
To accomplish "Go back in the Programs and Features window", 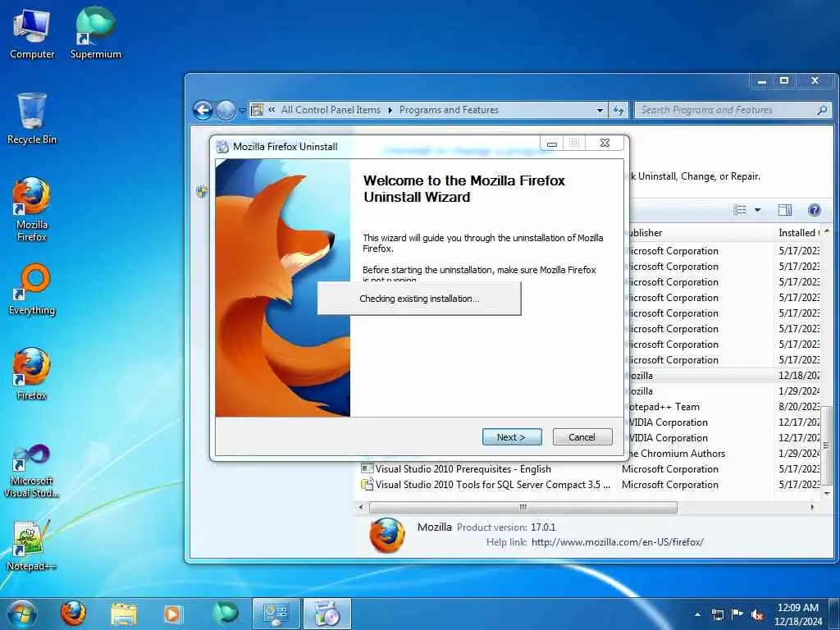I will [203, 111].
